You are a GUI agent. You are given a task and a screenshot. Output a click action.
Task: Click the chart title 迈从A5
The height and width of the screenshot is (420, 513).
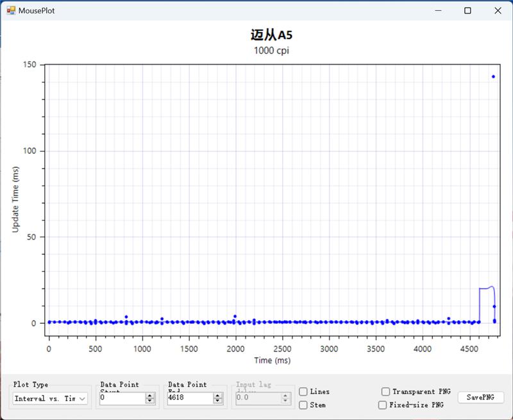tap(271, 35)
